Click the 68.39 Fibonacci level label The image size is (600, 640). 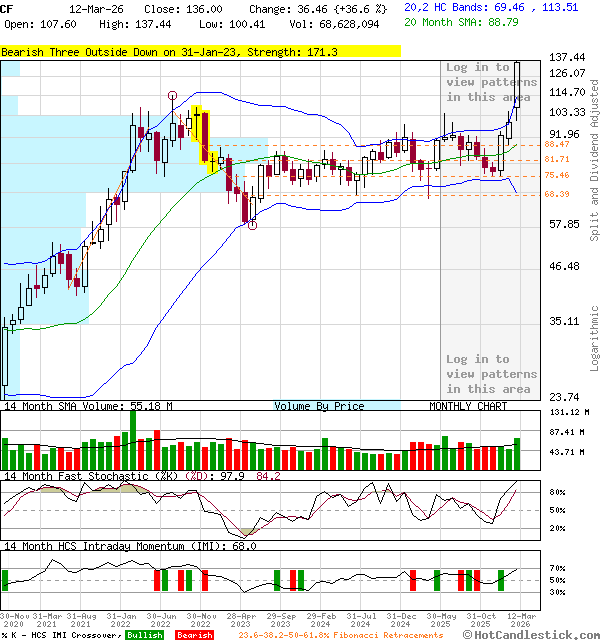[x=557, y=194]
